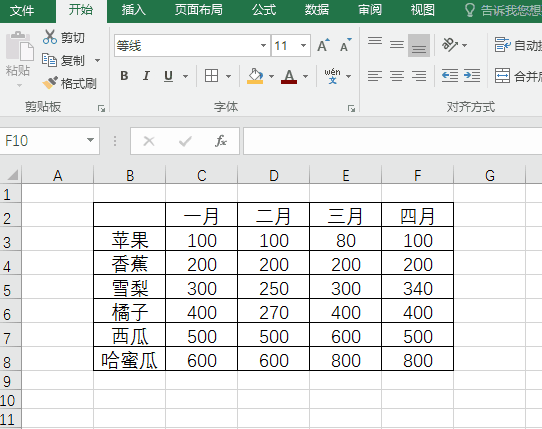Expand the Underline style dropdown arrow
542x429 pixels.
coord(186,76)
